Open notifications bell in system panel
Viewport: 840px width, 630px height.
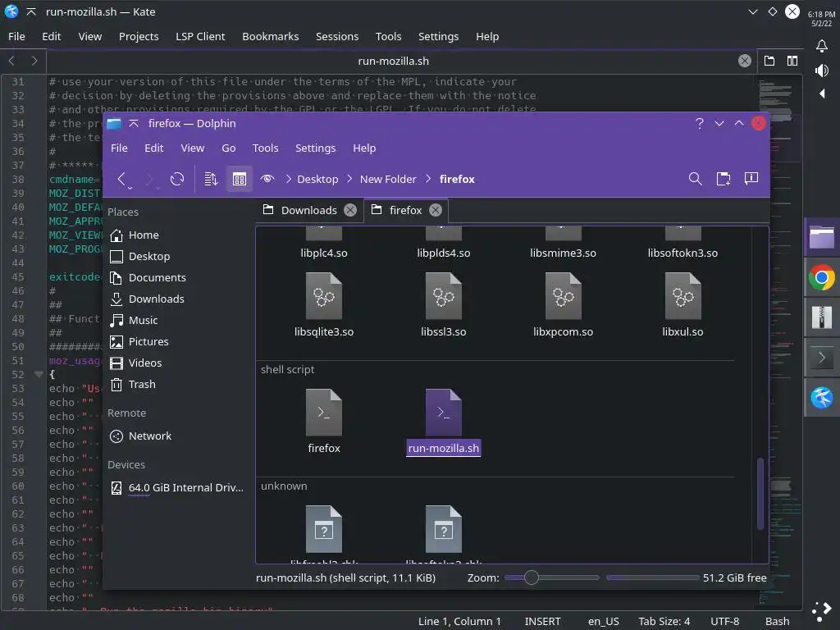pos(822,46)
